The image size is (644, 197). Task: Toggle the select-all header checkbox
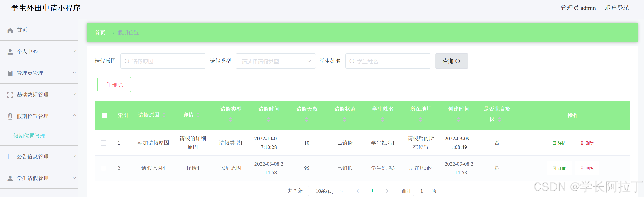coord(104,116)
